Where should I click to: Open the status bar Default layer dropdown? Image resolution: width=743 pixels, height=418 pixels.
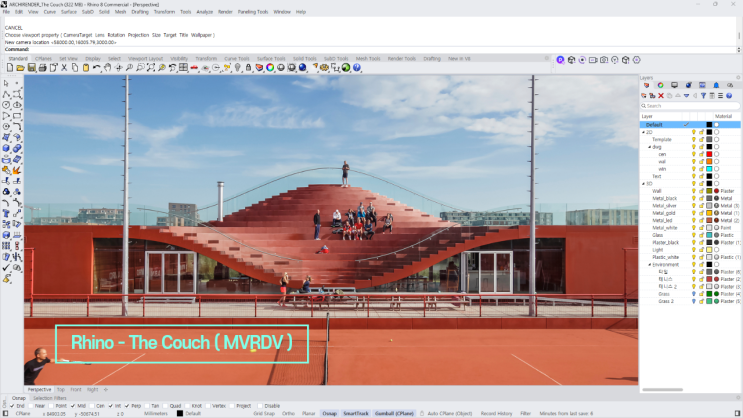pyautogui.click(x=190, y=413)
